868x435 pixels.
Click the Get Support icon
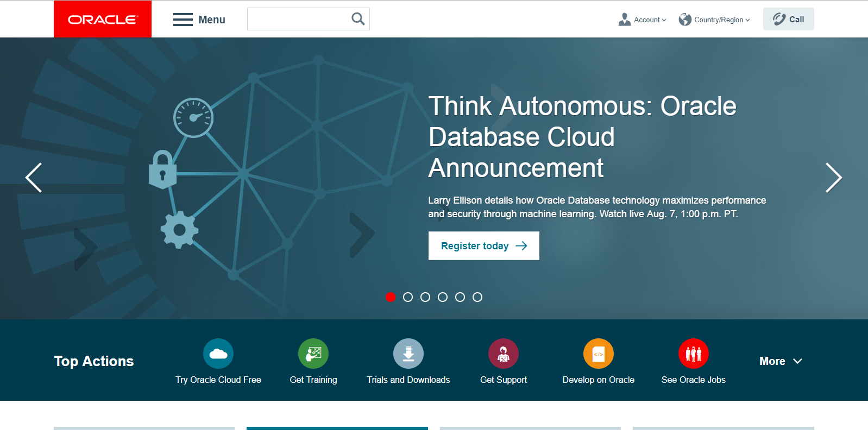coord(504,354)
